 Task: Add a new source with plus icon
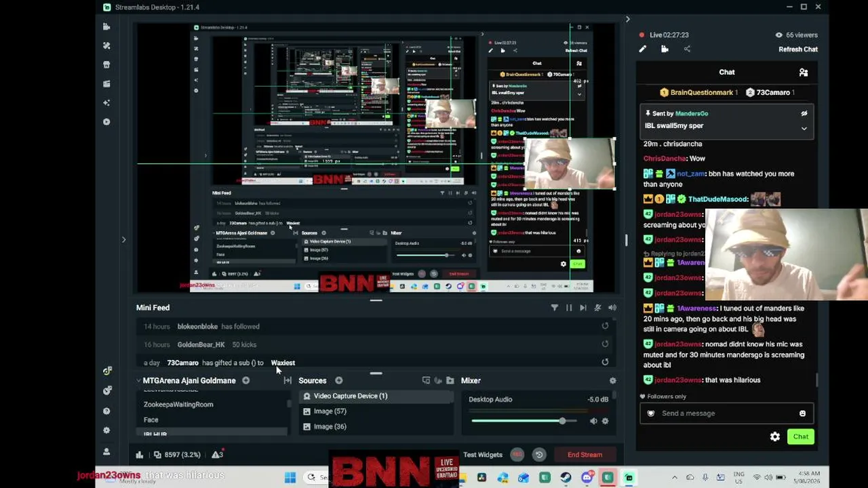[x=339, y=381]
